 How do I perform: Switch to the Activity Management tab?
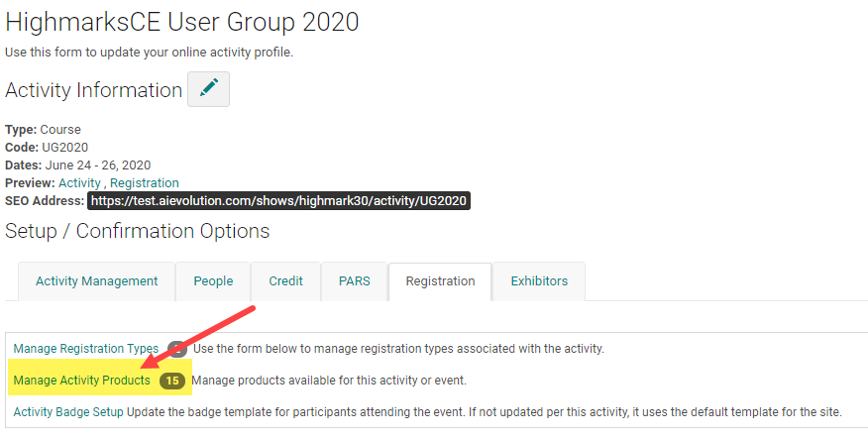point(96,281)
